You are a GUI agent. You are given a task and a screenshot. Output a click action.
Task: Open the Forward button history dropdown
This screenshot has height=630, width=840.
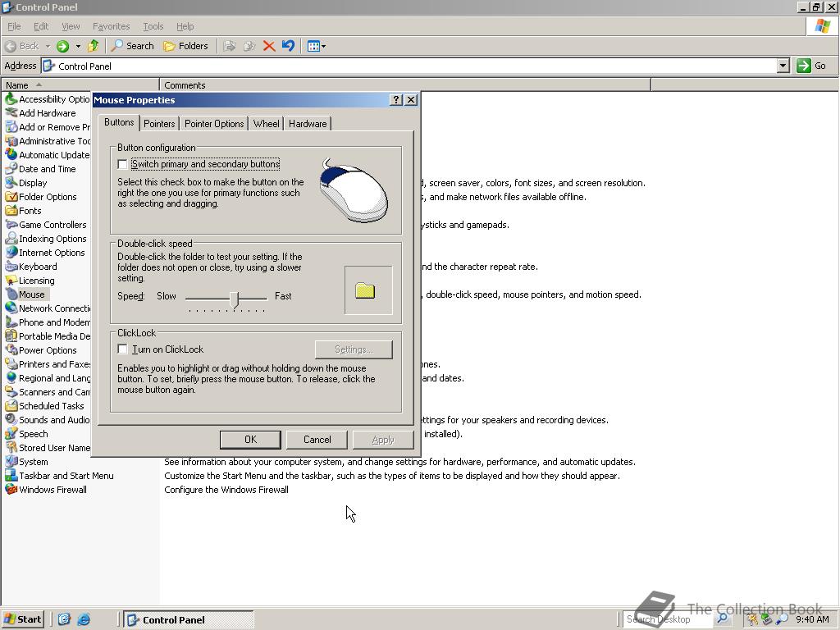(x=78, y=46)
